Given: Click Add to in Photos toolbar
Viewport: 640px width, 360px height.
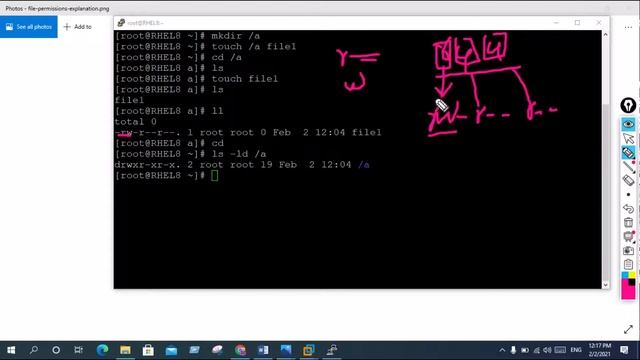Looking at the screenshot, I should tap(78, 27).
